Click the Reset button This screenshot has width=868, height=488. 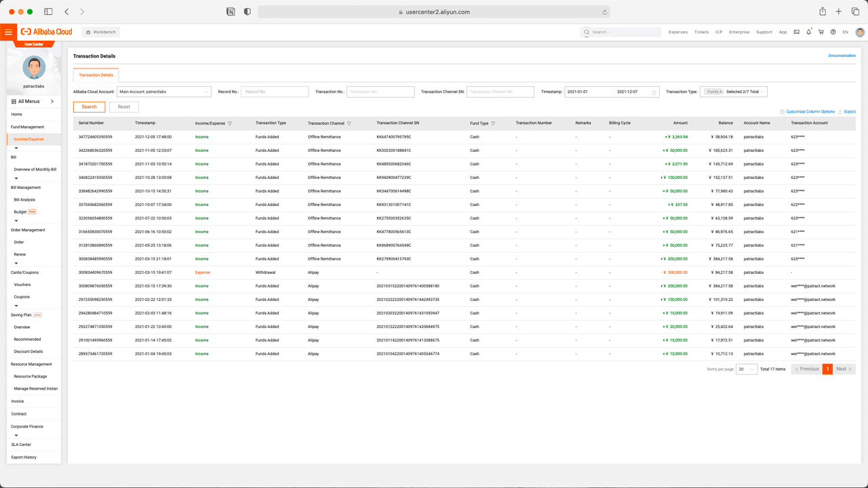click(124, 107)
